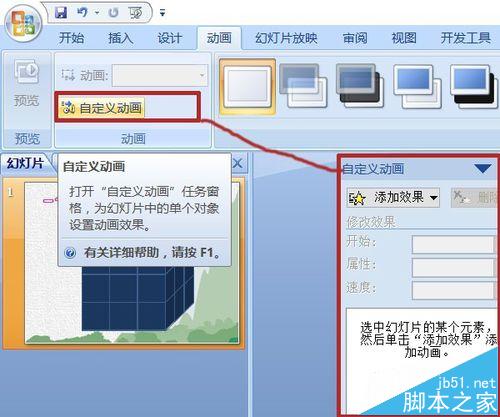The width and height of the screenshot is (500, 417).
Task: Close the slides thumbnail pane
Action: tap(238, 164)
